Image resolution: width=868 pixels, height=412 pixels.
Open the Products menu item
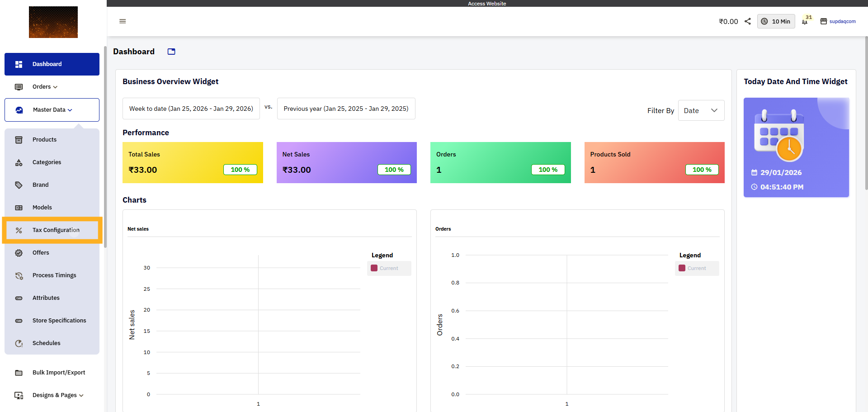click(x=52, y=140)
